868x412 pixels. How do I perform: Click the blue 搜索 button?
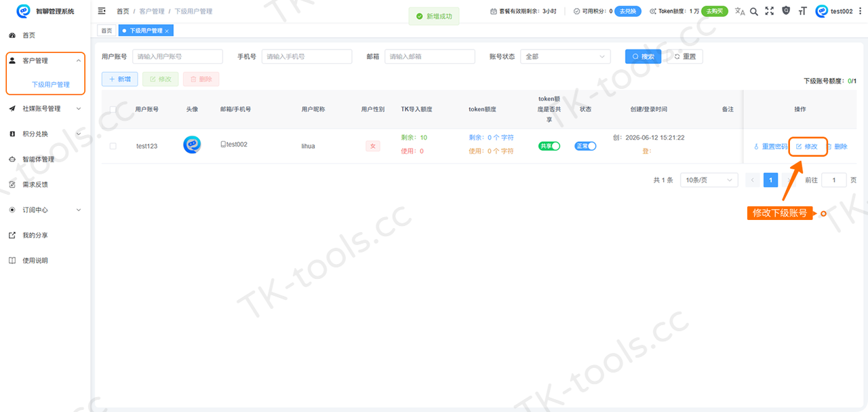click(x=643, y=56)
